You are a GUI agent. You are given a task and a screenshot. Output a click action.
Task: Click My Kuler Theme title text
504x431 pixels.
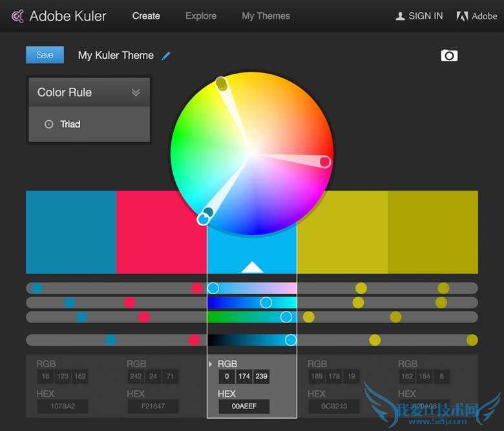116,56
